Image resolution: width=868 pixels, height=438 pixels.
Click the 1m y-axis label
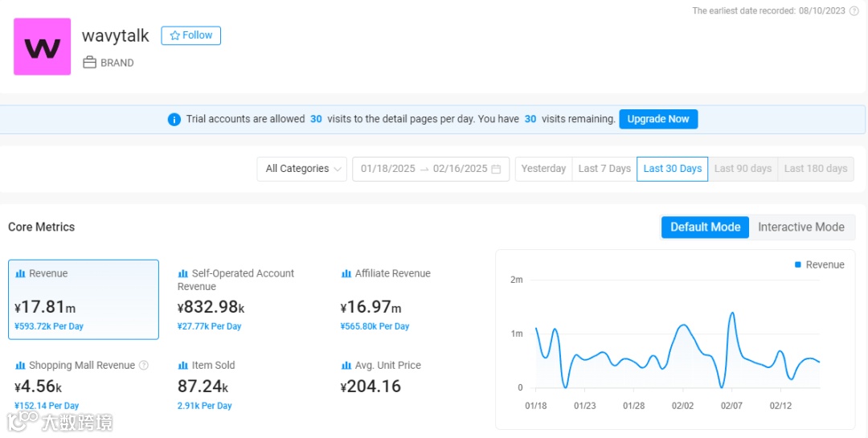[517, 334]
